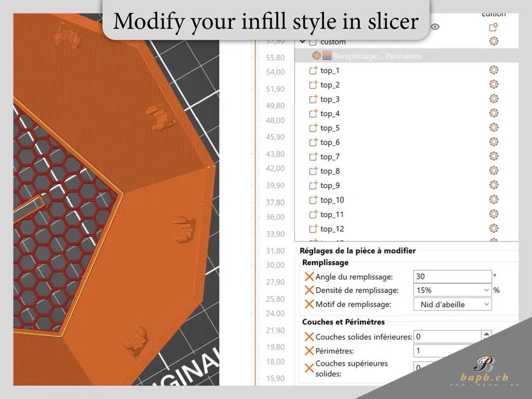Click the Angle du remplissage field
The height and width of the screenshot is (399, 532).
pyautogui.click(x=453, y=276)
